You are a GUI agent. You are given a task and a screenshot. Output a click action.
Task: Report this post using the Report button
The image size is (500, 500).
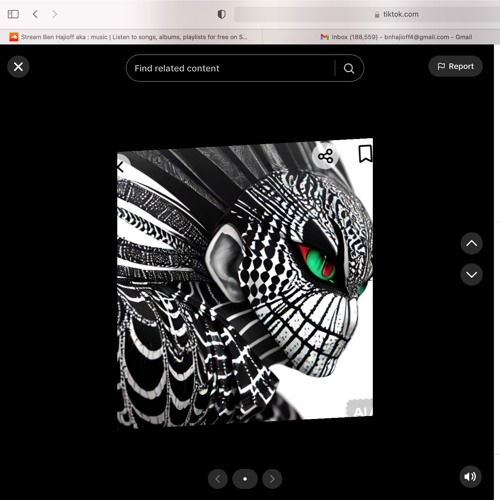[455, 66]
